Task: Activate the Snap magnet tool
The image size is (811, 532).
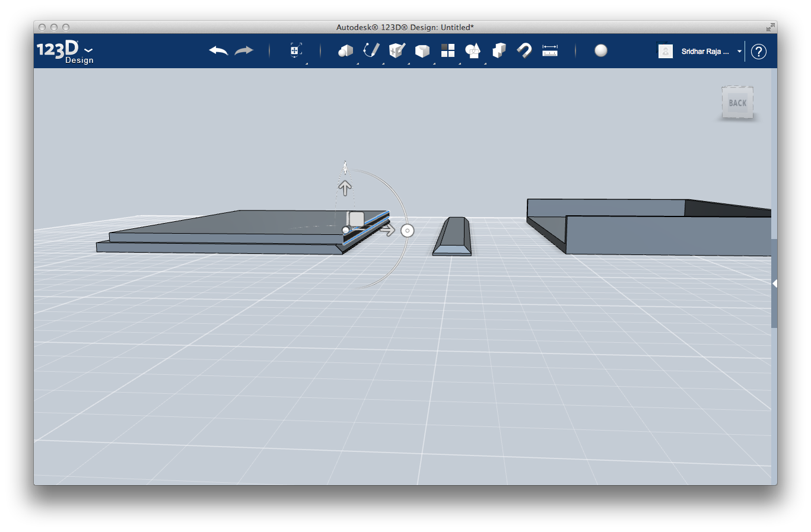Action: (524, 51)
